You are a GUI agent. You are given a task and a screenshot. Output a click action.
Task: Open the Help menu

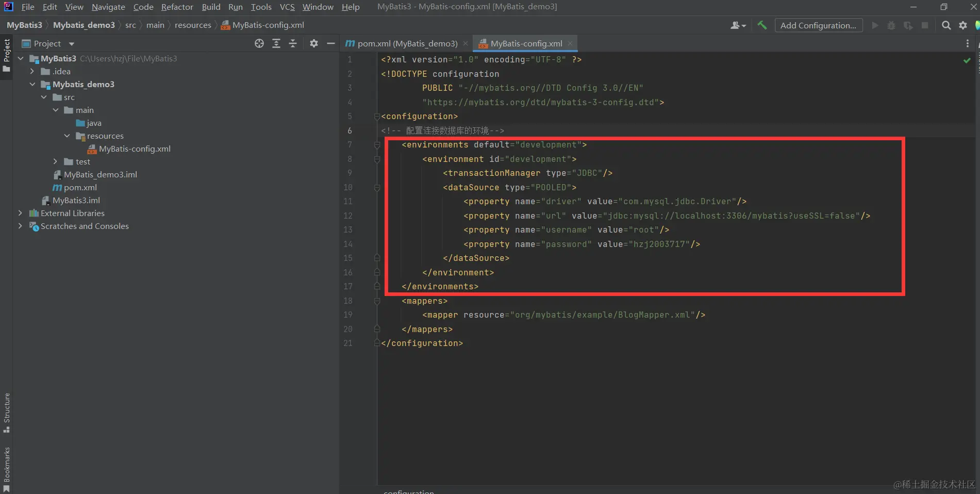[x=351, y=7]
